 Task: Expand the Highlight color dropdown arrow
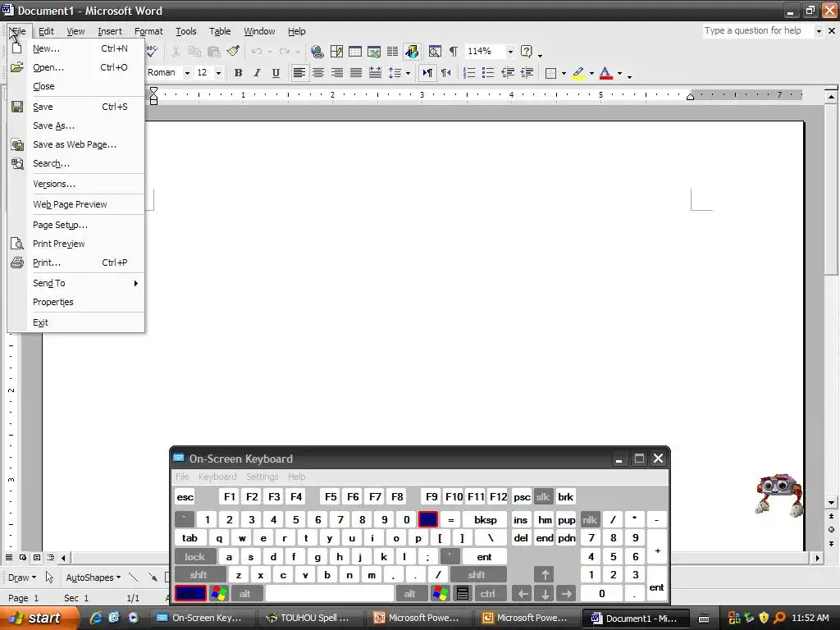coord(591,73)
